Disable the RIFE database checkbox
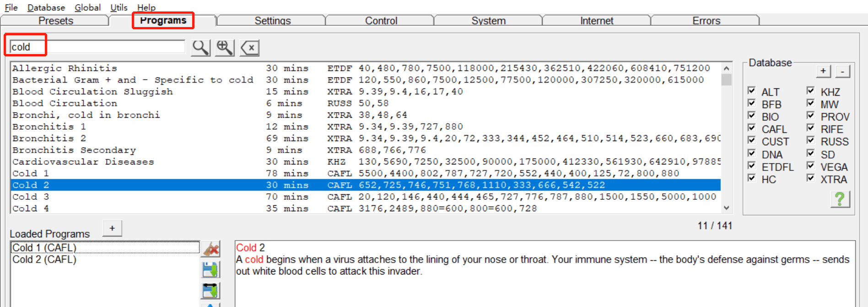The image size is (868, 307). [810, 128]
